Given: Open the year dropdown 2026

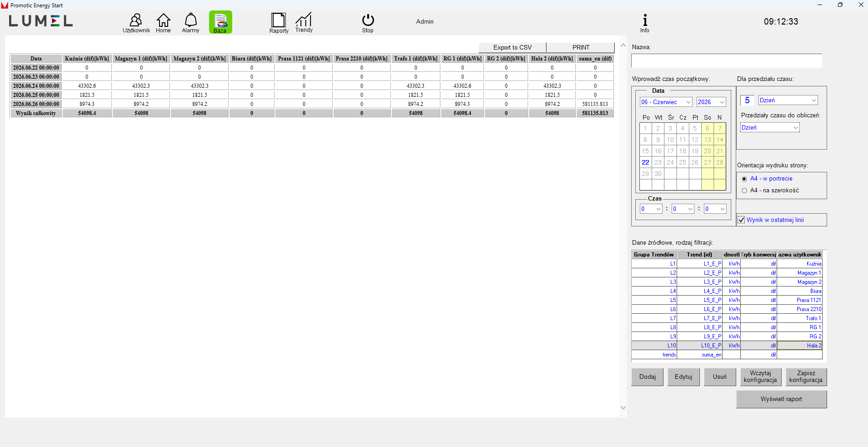Looking at the screenshot, I should point(711,102).
